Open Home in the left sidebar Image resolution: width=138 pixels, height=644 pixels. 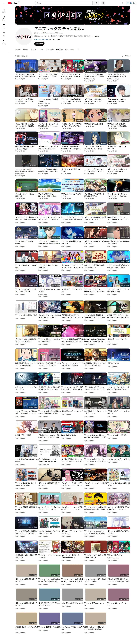coord(4,10)
